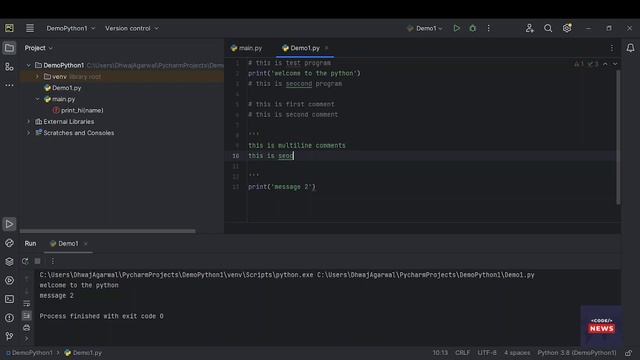Run Demo1 with the green play button

coord(456,28)
